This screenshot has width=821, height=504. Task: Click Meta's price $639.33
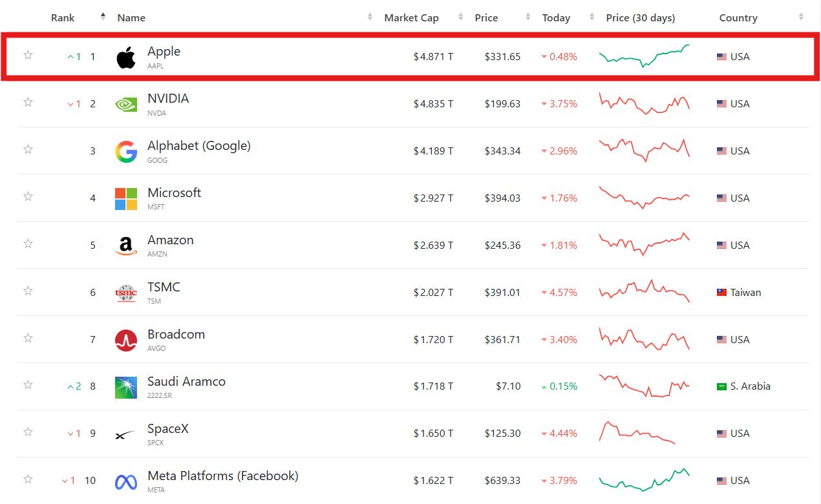[502, 481]
